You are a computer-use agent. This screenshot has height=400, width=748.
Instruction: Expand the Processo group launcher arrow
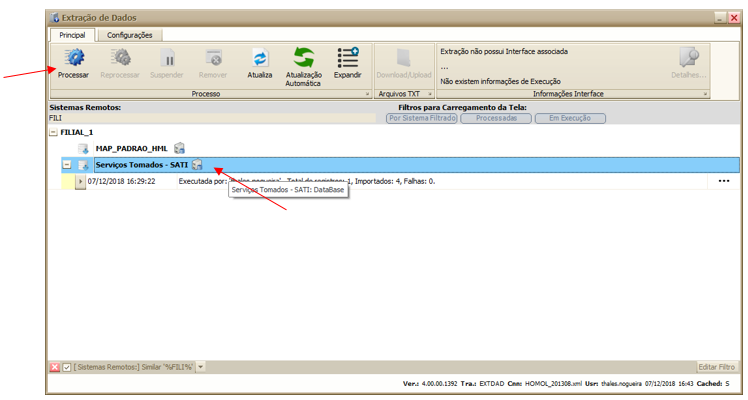(x=367, y=94)
